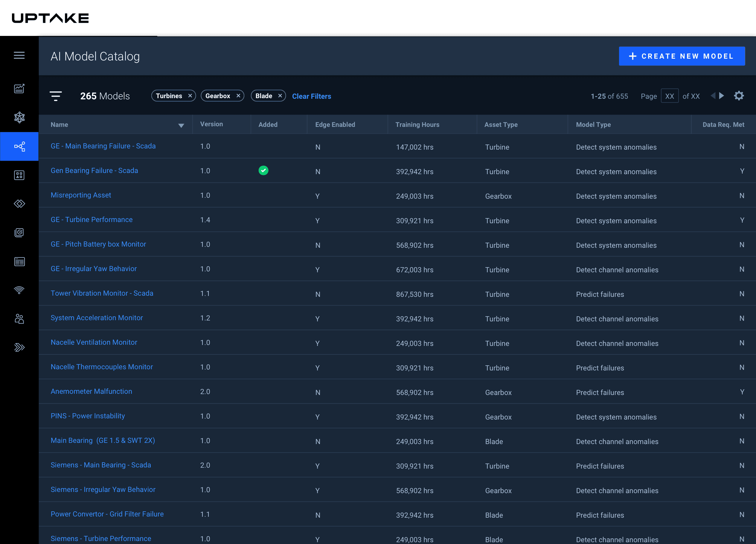Click the chart analytics sidebar icon
This screenshot has height=544, width=756.
click(x=19, y=88)
